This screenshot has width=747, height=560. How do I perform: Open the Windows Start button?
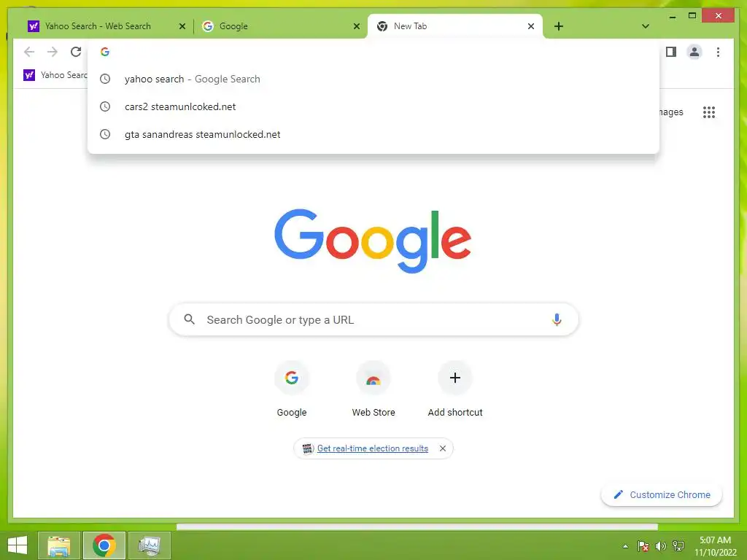pyautogui.click(x=18, y=545)
